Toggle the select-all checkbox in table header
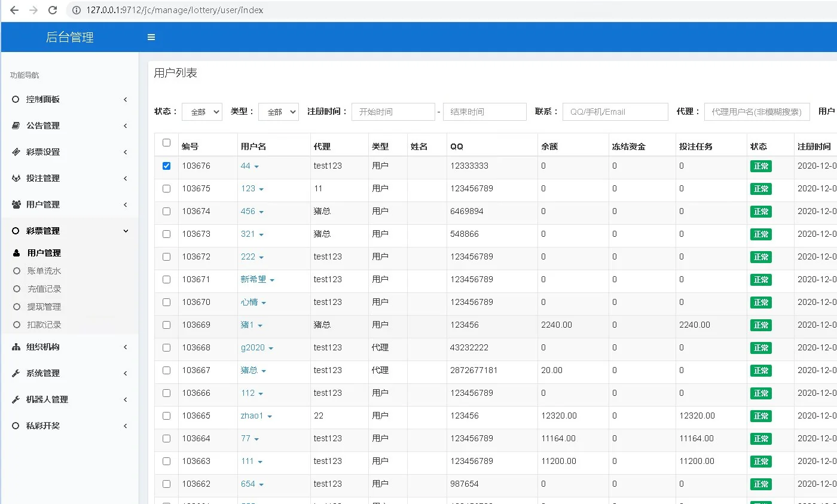This screenshot has height=504, width=837. click(166, 143)
